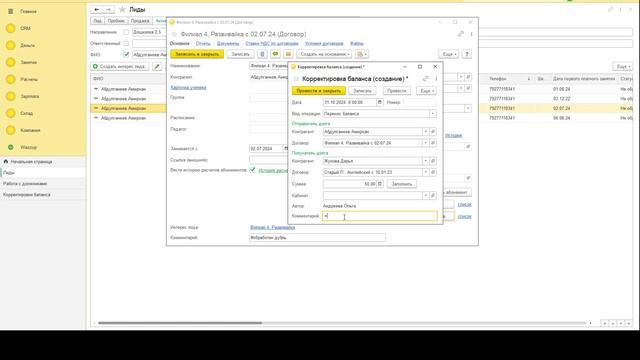
Task: Switch to the Файлы tab in Договор
Action: pos(357,43)
